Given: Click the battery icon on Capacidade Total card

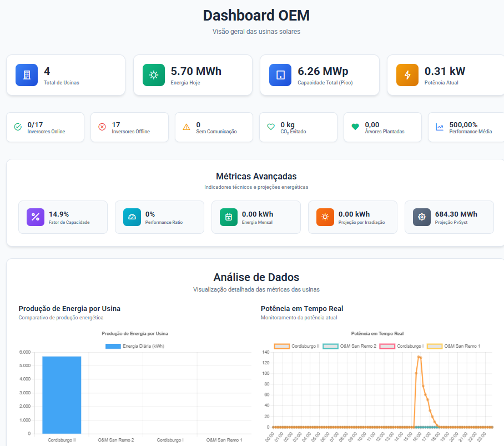Looking at the screenshot, I should (x=280, y=74).
